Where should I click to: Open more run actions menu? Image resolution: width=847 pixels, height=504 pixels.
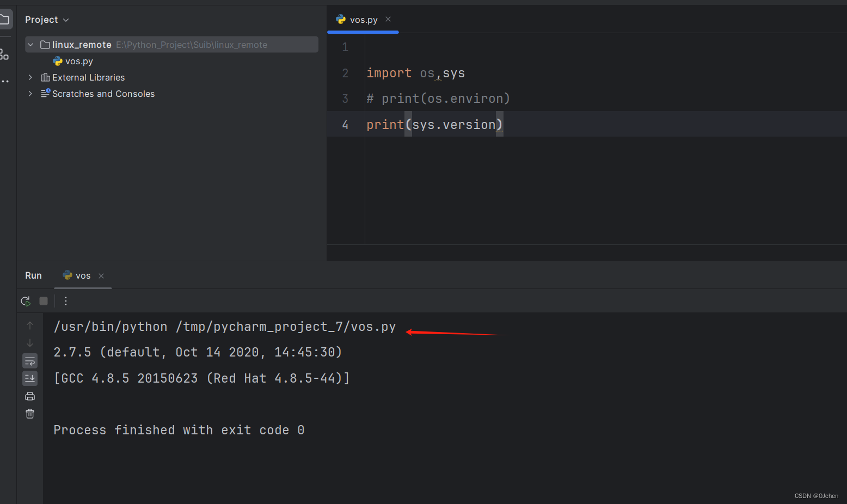tap(66, 301)
